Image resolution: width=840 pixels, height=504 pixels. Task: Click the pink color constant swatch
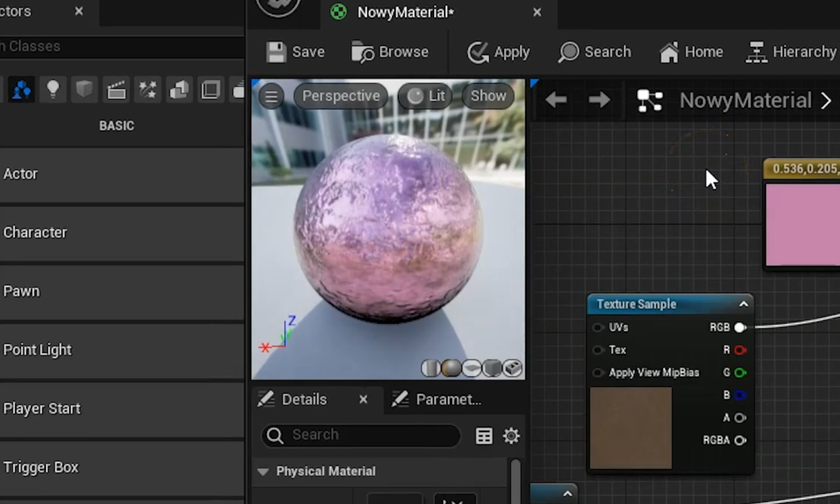click(x=802, y=224)
